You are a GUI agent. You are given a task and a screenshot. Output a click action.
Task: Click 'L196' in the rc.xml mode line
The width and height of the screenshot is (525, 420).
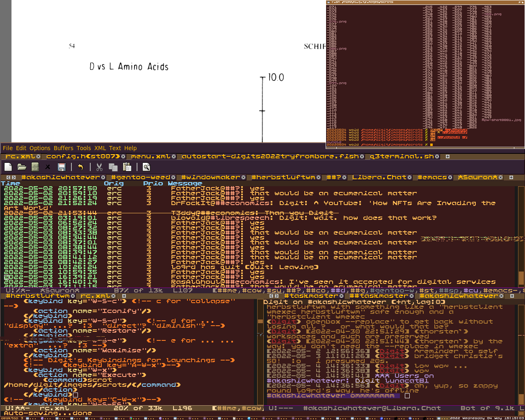183,408
